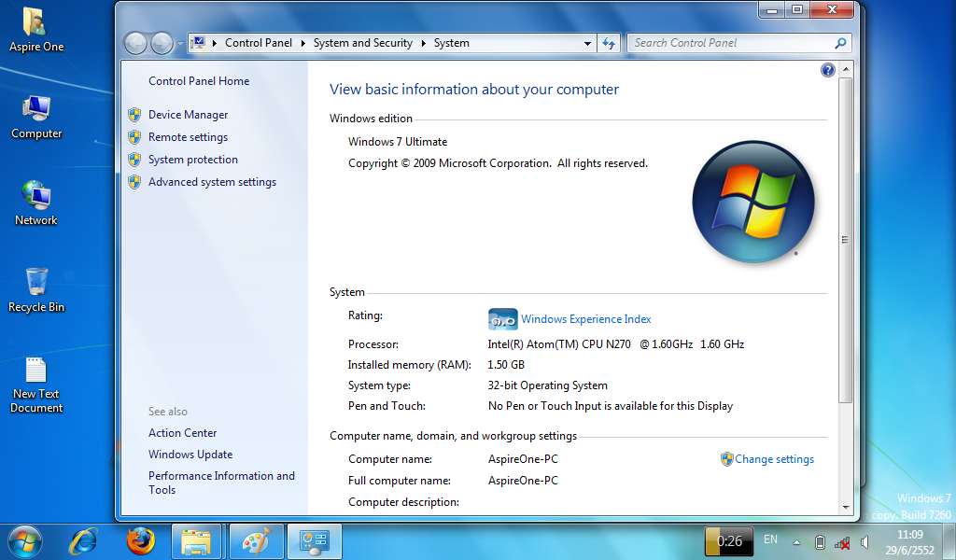Click the Change settings link
Image resolution: width=956 pixels, height=560 pixels.
click(x=774, y=459)
